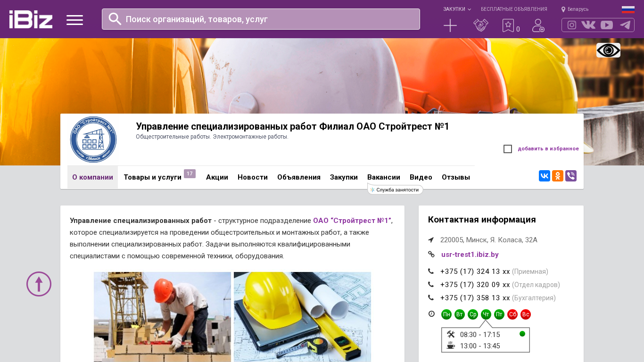Click the '17' items count badge
Image resolution: width=644 pixels, height=362 pixels.
click(190, 174)
